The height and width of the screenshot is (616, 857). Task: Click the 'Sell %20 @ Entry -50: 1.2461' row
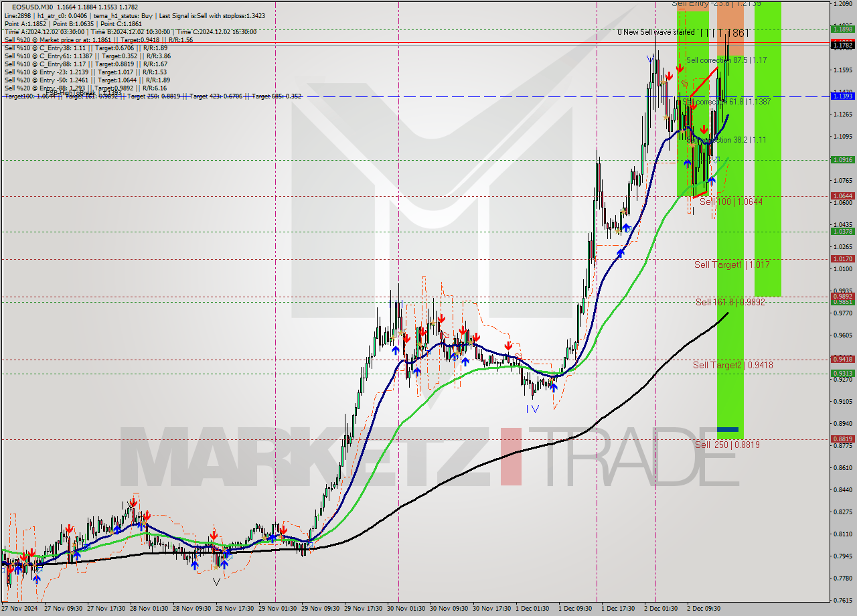pyautogui.click(x=87, y=80)
